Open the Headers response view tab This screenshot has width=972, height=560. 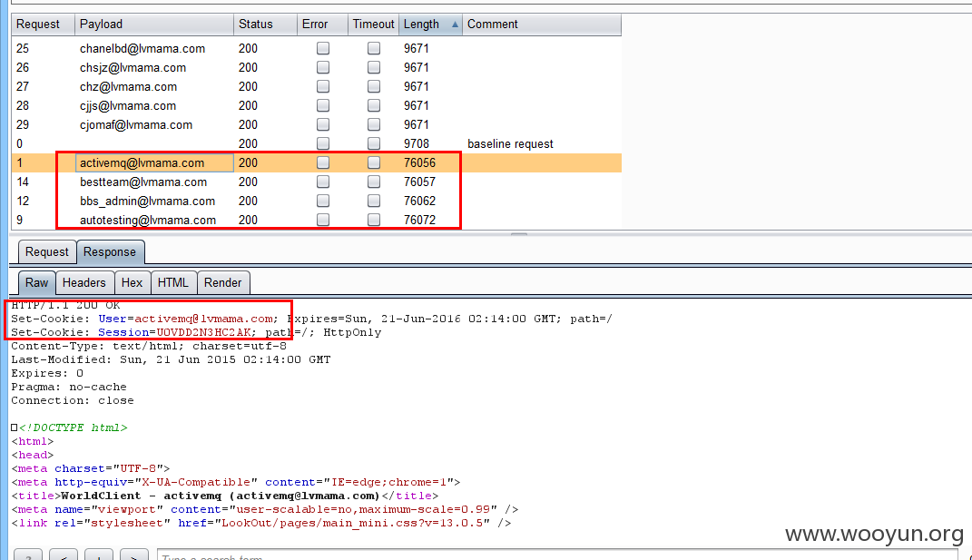84,283
